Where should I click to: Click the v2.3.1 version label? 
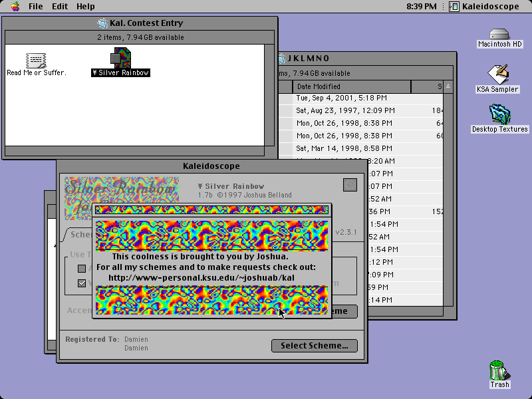click(x=346, y=232)
